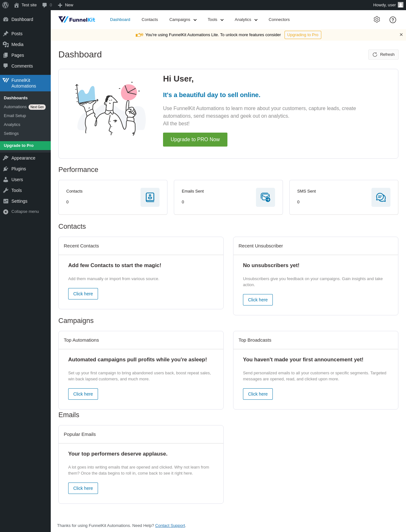Click the WordPress Dashboard gauge icon
The height and width of the screenshot is (532, 406).
point(6,19)
